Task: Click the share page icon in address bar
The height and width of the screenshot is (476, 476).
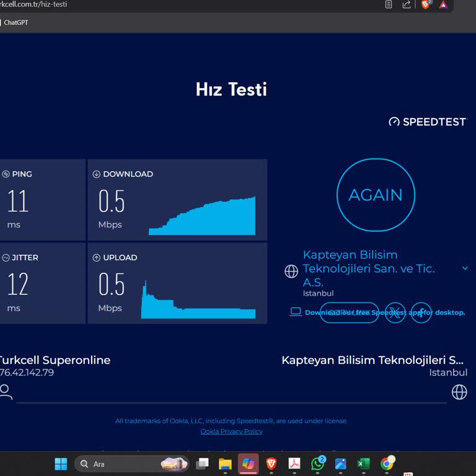Action: tap(407, 4)
